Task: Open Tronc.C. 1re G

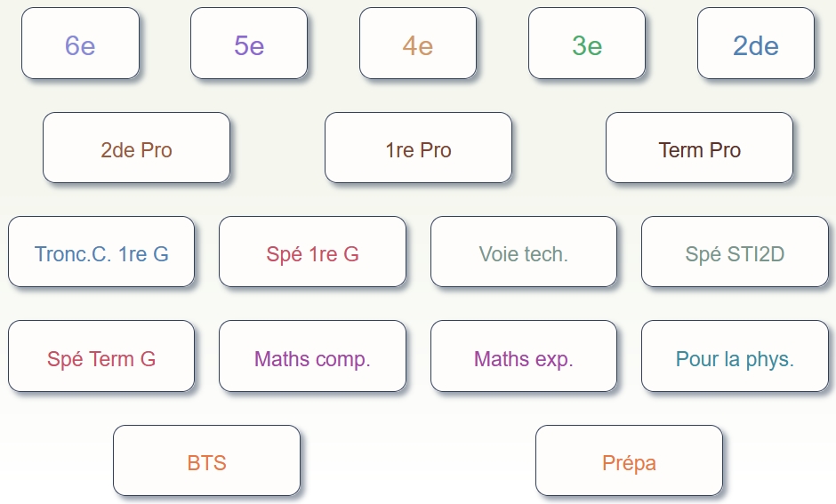Action: [101, 252]
